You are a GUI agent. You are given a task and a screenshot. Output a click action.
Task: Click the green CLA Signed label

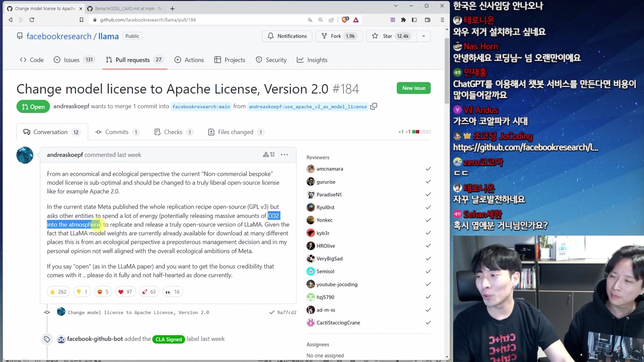[x=169, y=339]
